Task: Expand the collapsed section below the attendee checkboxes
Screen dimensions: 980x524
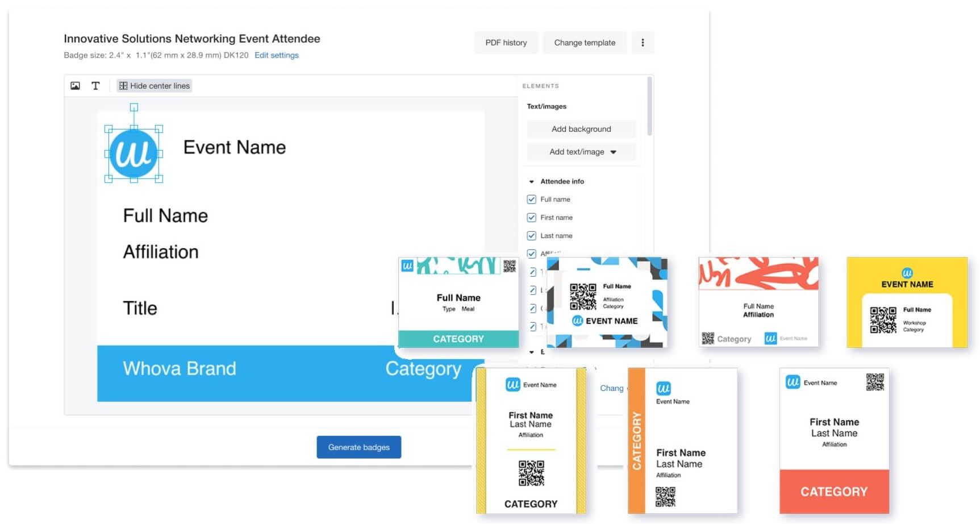Action: click(532, 351)
